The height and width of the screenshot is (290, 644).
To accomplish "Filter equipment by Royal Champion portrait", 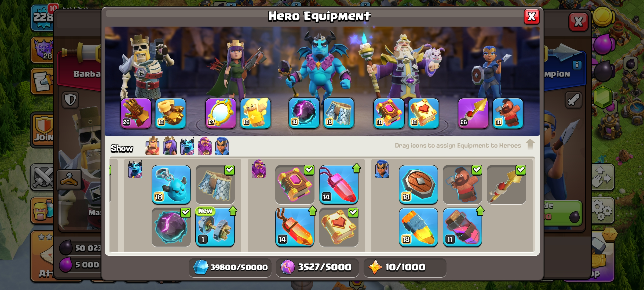I will [222, 146].
